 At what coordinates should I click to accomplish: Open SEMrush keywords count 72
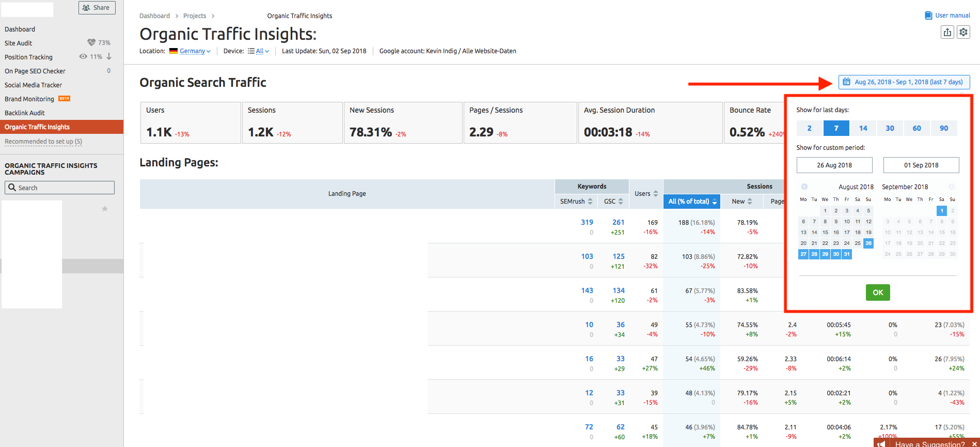pos(589,427)
